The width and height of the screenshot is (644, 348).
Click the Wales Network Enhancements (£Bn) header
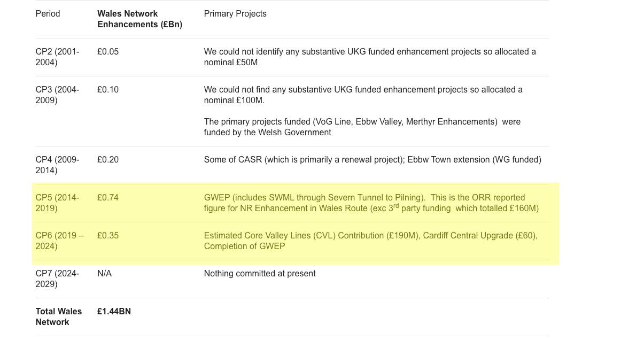click(x=139, y=19)
